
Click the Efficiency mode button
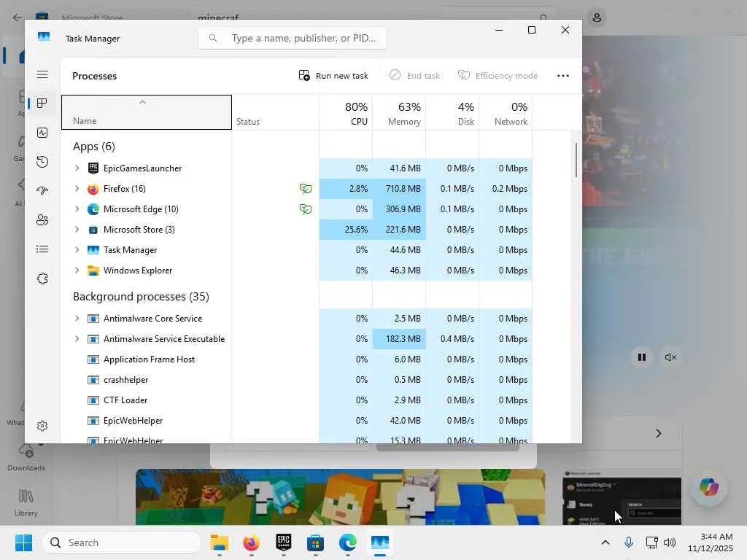(x=498, y=76)
